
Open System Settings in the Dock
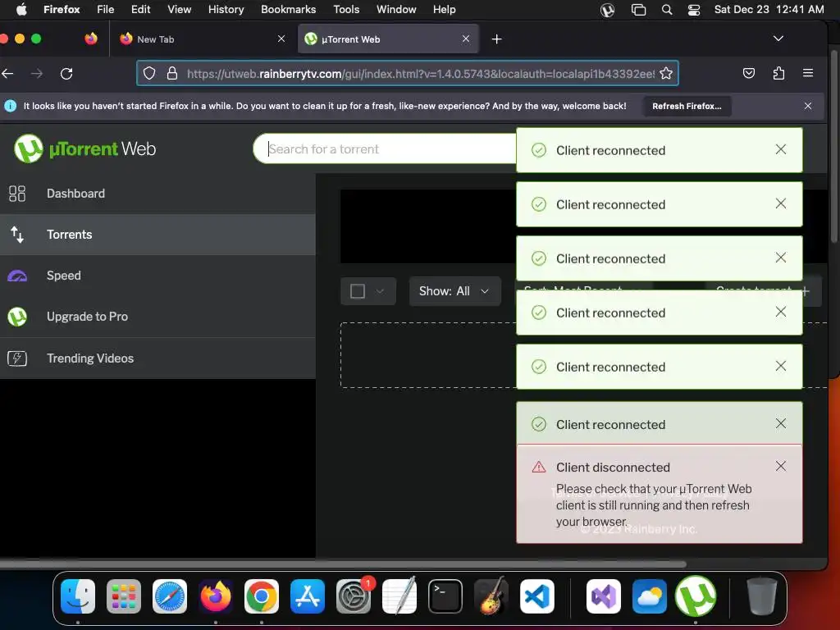354,596
